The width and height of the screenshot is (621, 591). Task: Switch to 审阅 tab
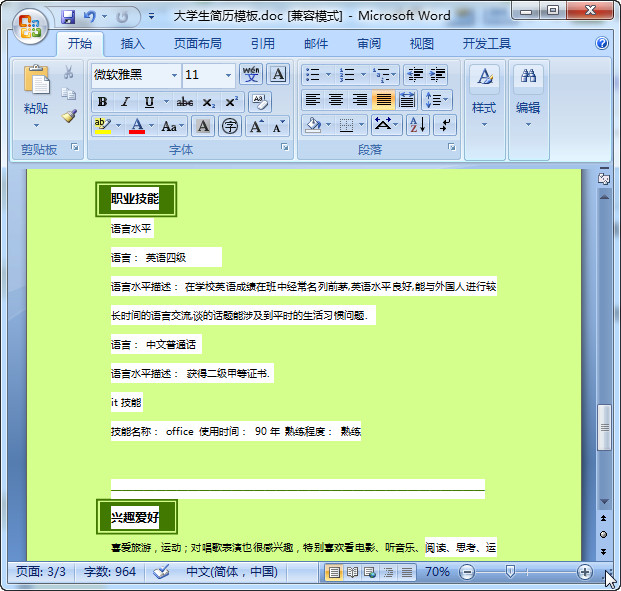pos(369,44)
